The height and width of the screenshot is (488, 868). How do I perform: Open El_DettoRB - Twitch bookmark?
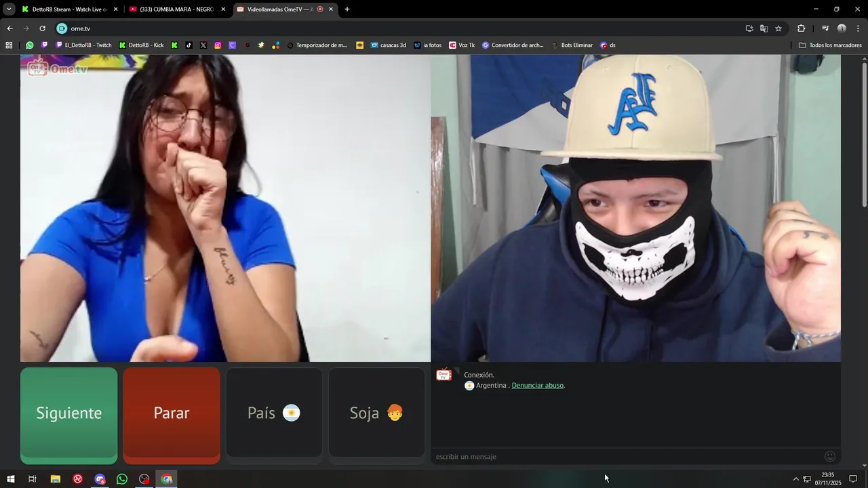tap(83, 45)
